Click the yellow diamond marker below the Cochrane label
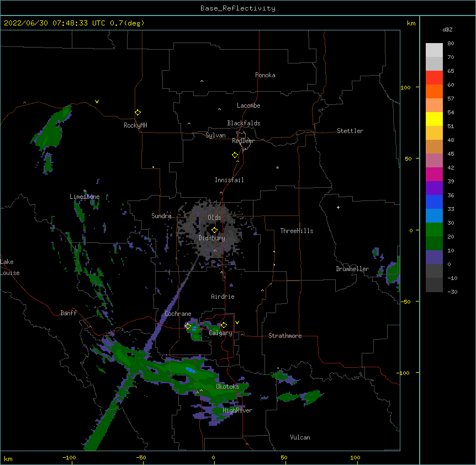 188,326
